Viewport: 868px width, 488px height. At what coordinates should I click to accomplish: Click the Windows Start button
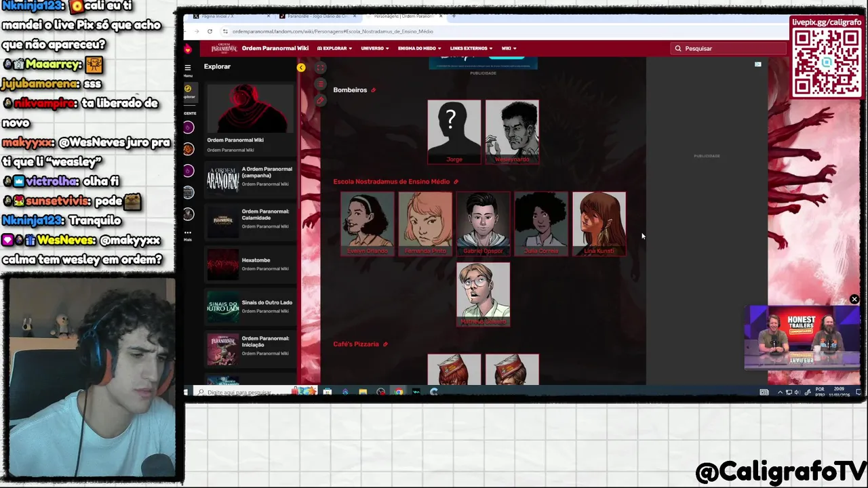coord(186,392)
